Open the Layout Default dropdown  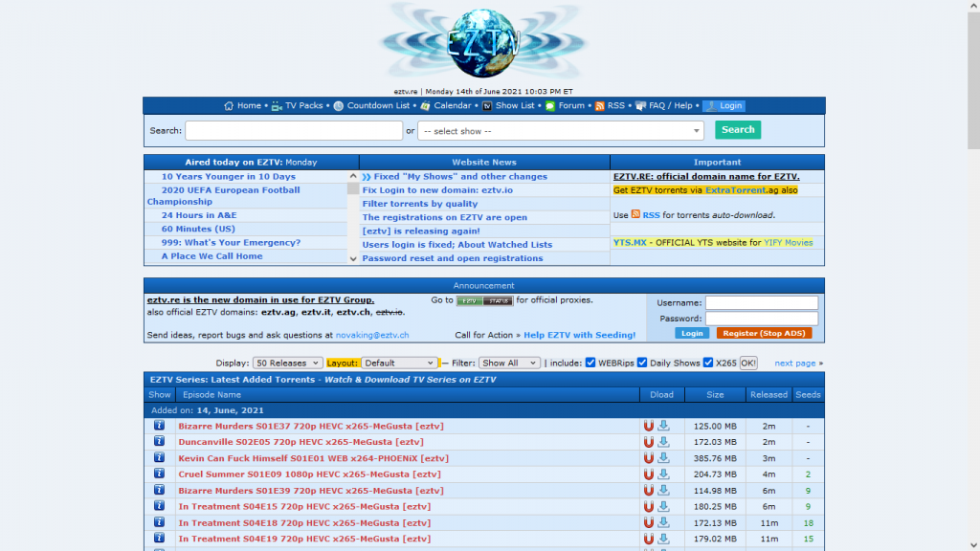399,363
